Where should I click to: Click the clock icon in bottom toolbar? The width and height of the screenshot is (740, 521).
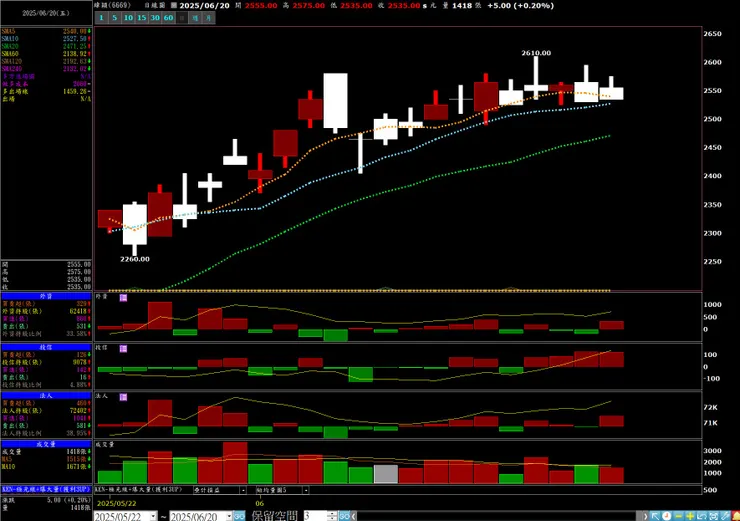pos(666,516)
